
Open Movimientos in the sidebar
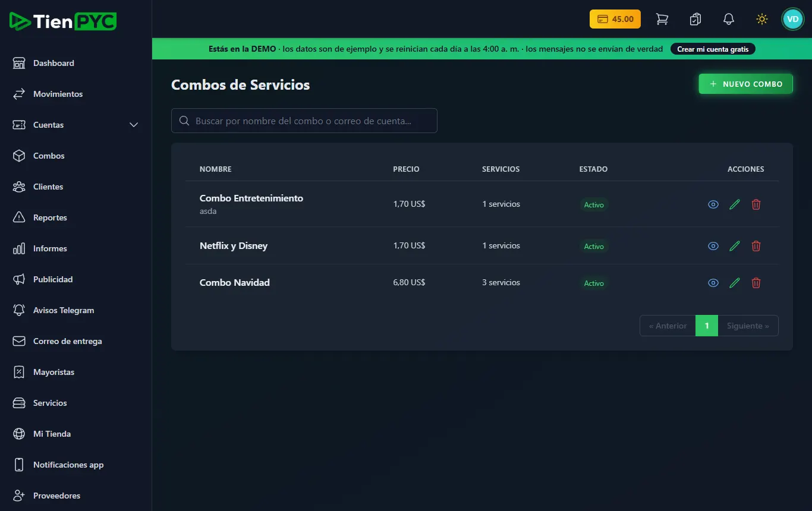pos(76,94)
